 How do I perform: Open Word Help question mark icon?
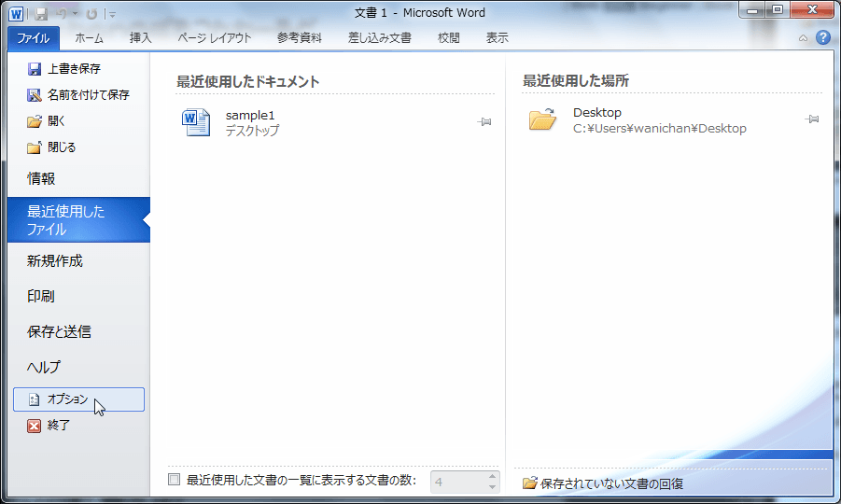click(x=823, y=37)
